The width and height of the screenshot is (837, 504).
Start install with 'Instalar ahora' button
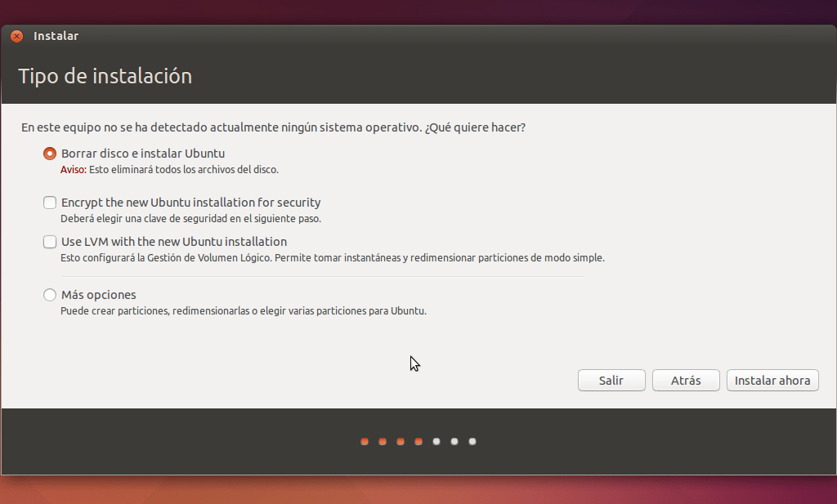coord(772,381)
